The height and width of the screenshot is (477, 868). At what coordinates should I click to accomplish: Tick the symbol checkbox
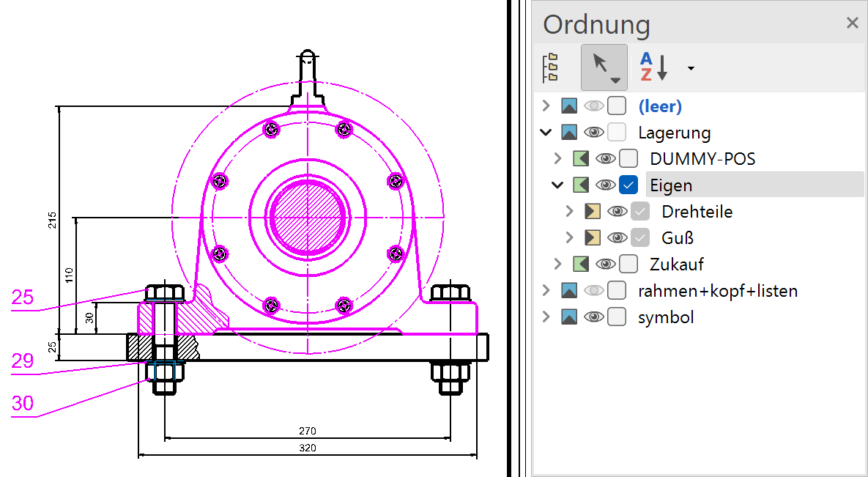(x=617, y=317)
